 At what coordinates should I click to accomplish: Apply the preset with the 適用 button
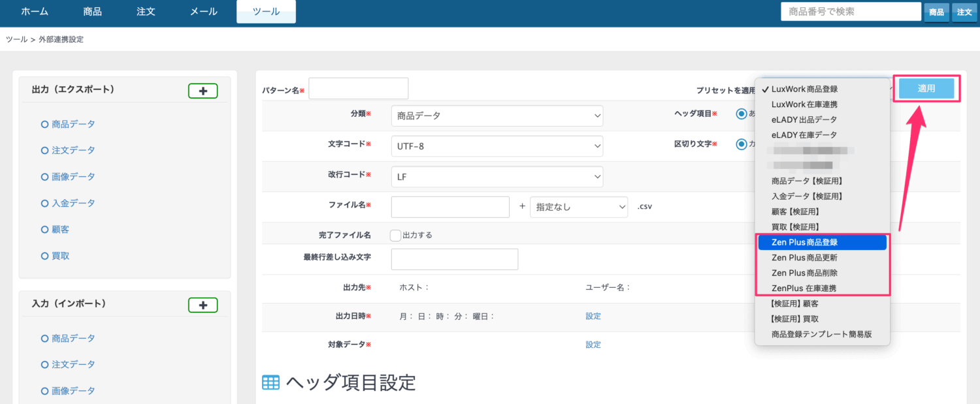[926, 89]
